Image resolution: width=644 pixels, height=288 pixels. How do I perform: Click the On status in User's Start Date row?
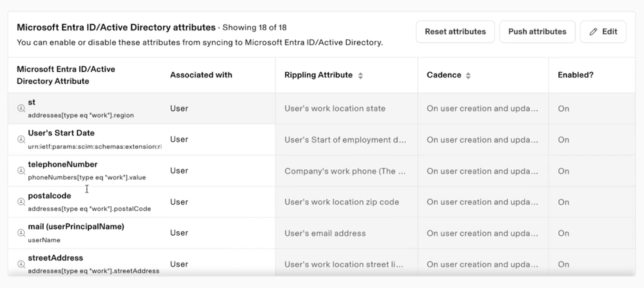(x=563, y=140)
